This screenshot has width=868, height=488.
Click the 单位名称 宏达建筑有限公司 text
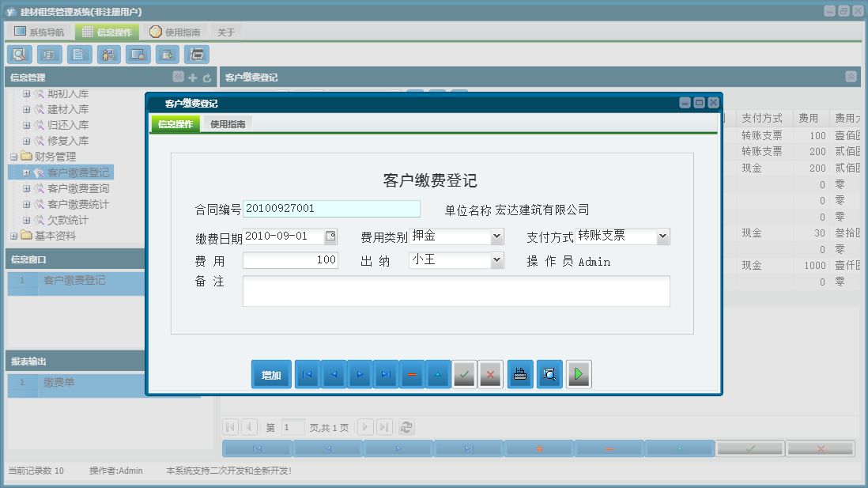click(x=517, y=210)
